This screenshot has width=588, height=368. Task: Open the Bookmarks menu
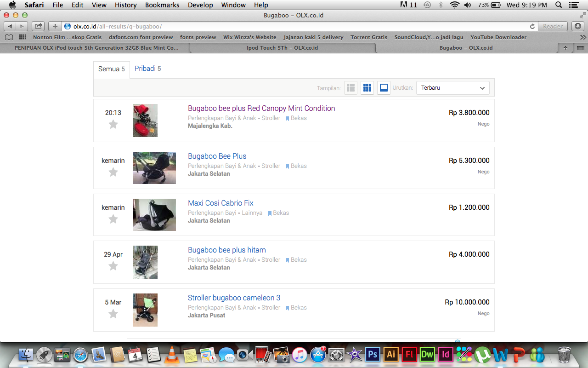(x=162, y=5)
